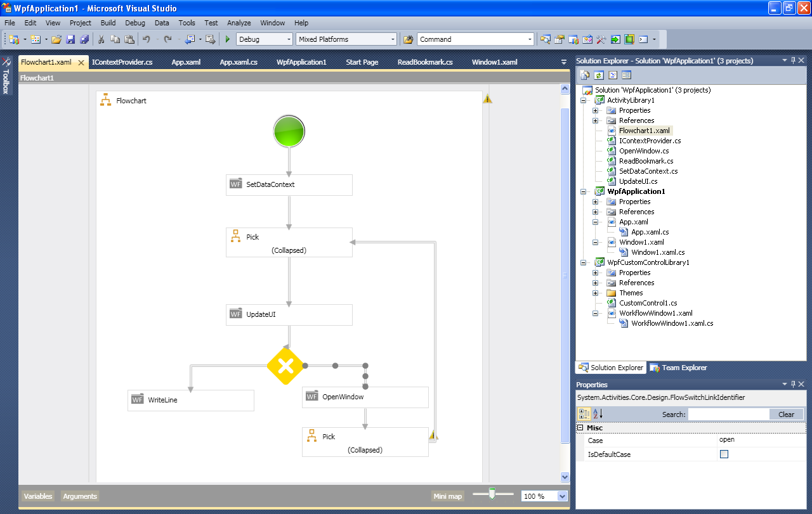812x514 pixels.
Task: Click the Redo arrow icon
Action: [x=167, y=39]
